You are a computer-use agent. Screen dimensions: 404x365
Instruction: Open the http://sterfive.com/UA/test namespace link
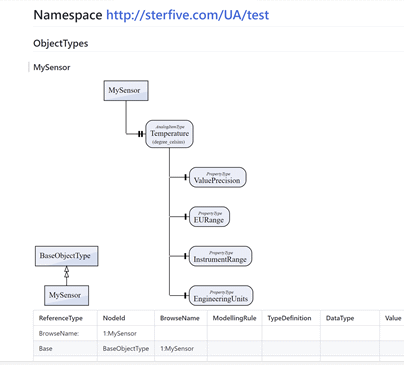[187, 15]
